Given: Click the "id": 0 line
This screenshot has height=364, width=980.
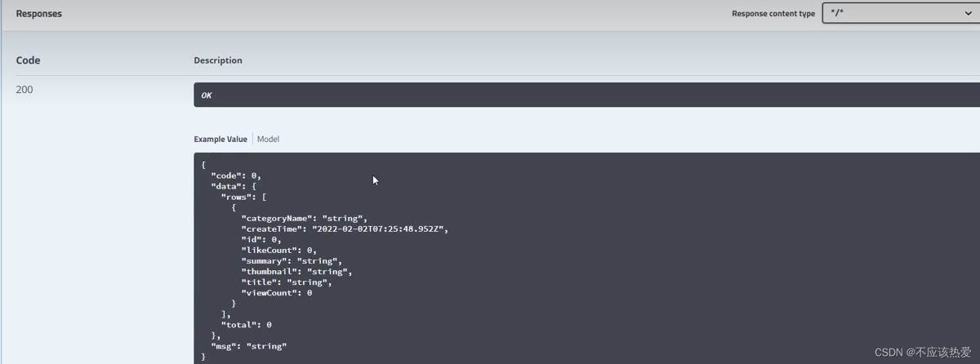Looking at the screenshot, I should tap(261, 239).
